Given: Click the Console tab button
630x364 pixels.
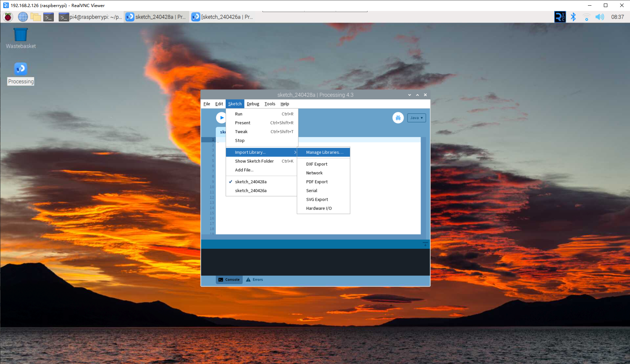Looking at the screenshot, I should [x=229, y=280].
